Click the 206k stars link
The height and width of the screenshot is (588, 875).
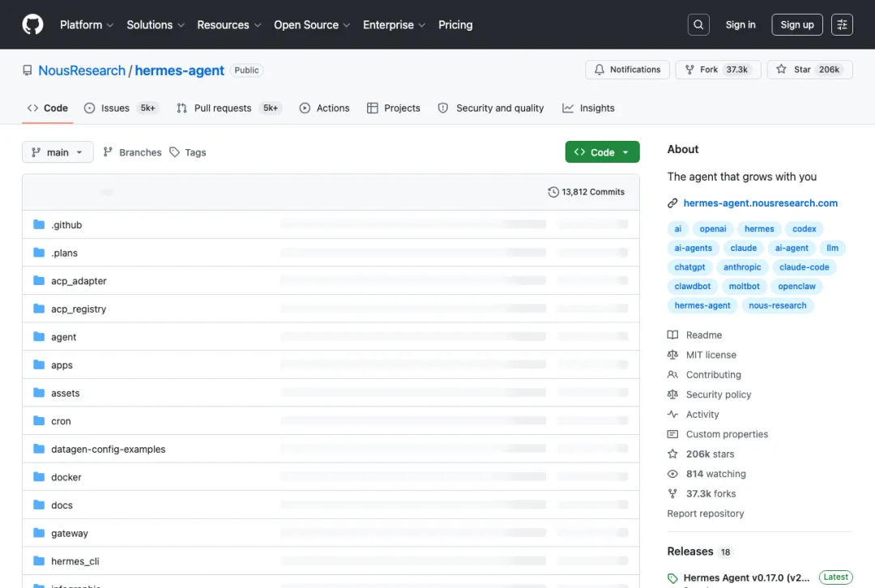[x=710, y=454]
